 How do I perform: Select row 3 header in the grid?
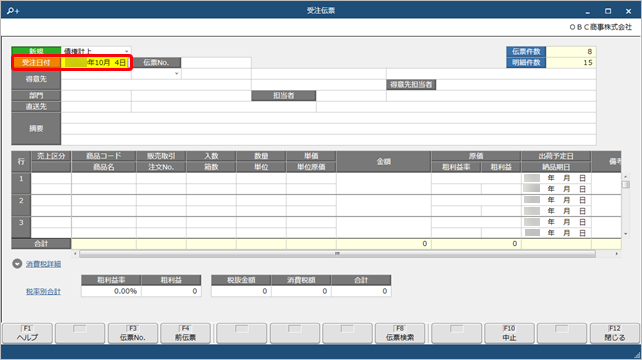pyautogui.click(x=21, y=227)
